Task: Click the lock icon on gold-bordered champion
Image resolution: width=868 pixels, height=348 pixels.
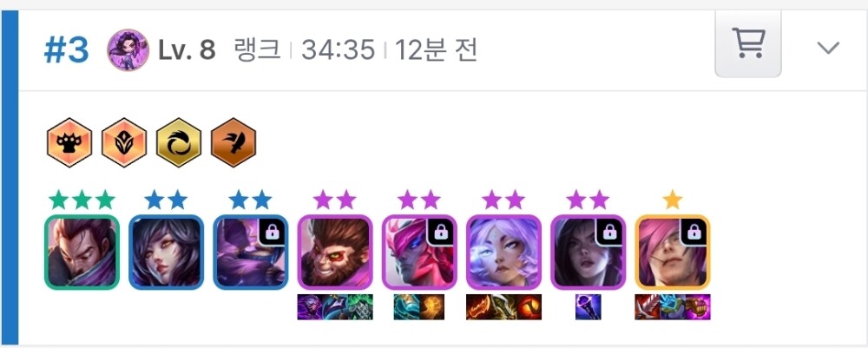Action: pyautogui.click(x=694, y=233)
